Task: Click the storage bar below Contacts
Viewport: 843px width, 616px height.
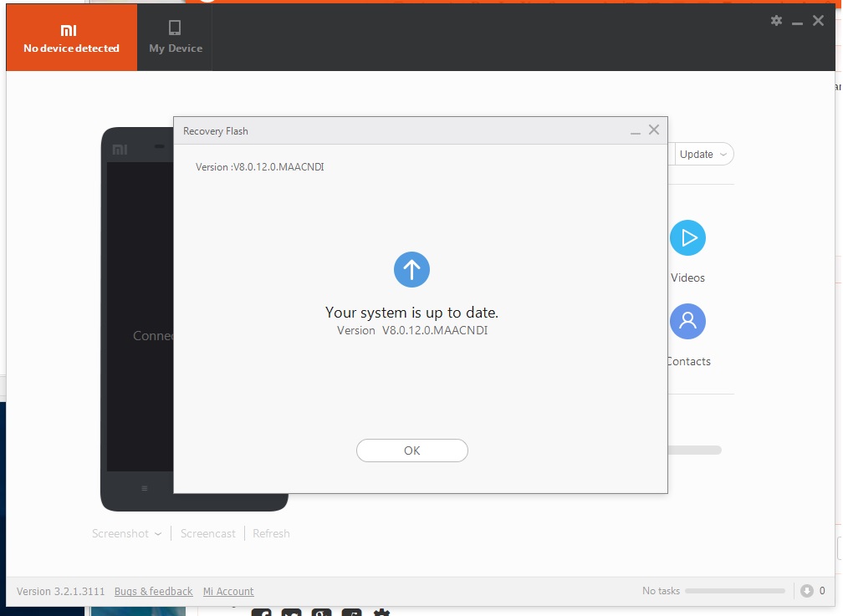Action: (695, 450)
